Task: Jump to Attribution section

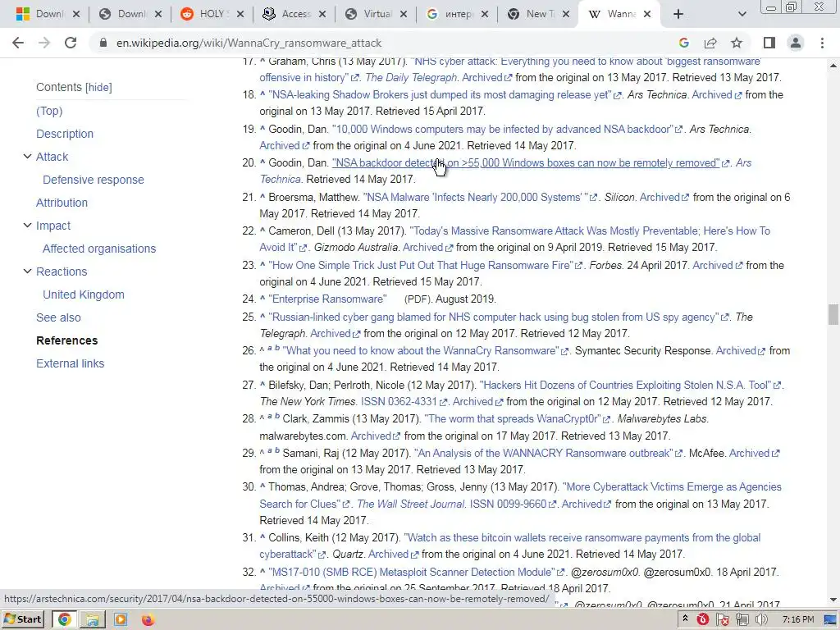Action: pos(62,203)
